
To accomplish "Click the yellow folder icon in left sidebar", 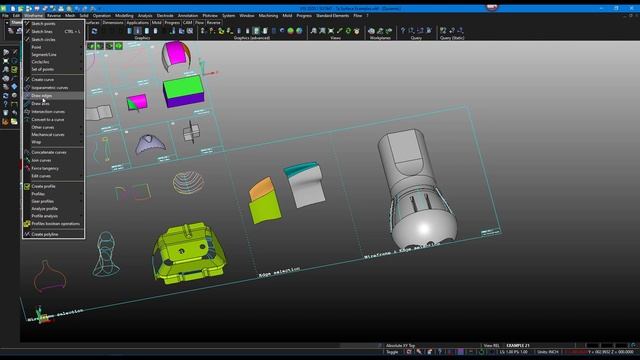I will point(14,122).
